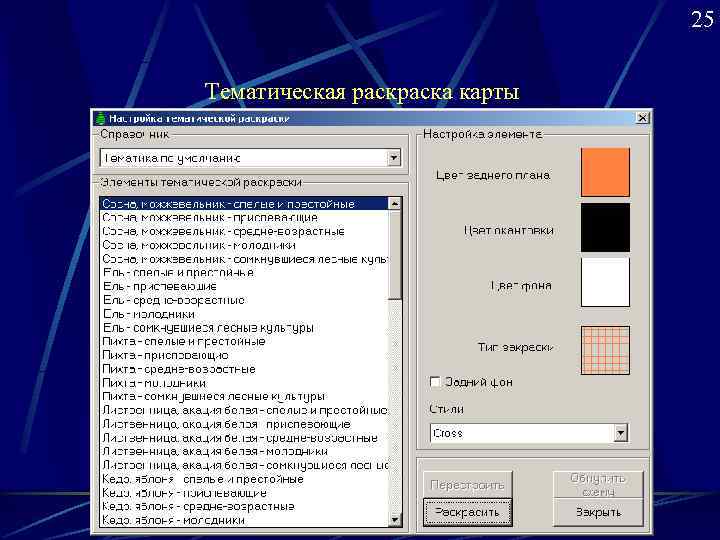The width and height of the screenshot is (720, 540).
Task: Select Лиственница, акация белая - молодняки
Action: pos(244,451)
